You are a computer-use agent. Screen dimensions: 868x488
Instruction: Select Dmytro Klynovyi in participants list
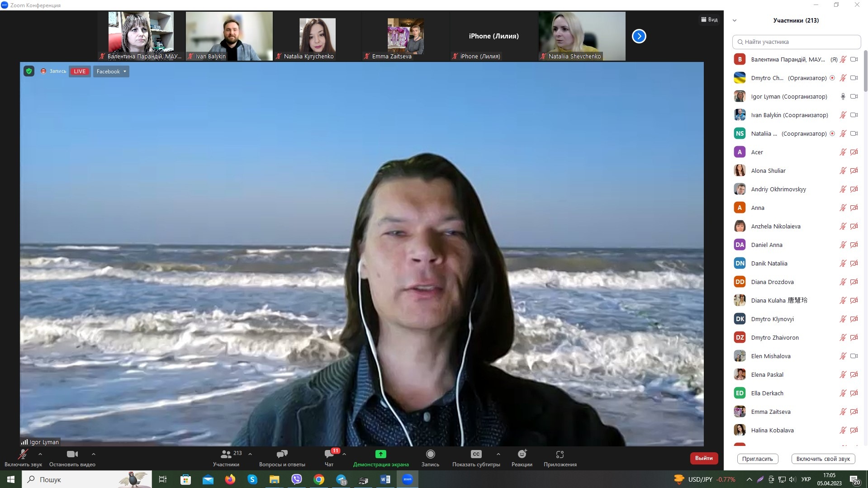point(797,319)
